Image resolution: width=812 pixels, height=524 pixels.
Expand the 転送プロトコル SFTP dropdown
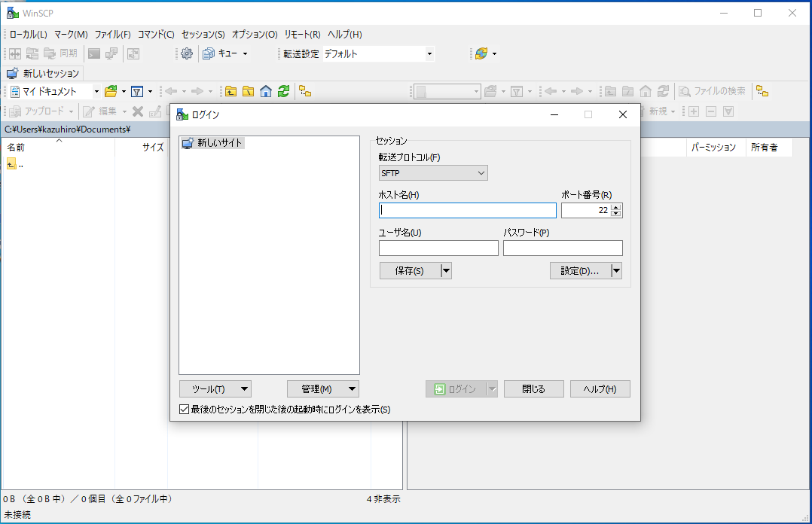(x=433, y=173)
